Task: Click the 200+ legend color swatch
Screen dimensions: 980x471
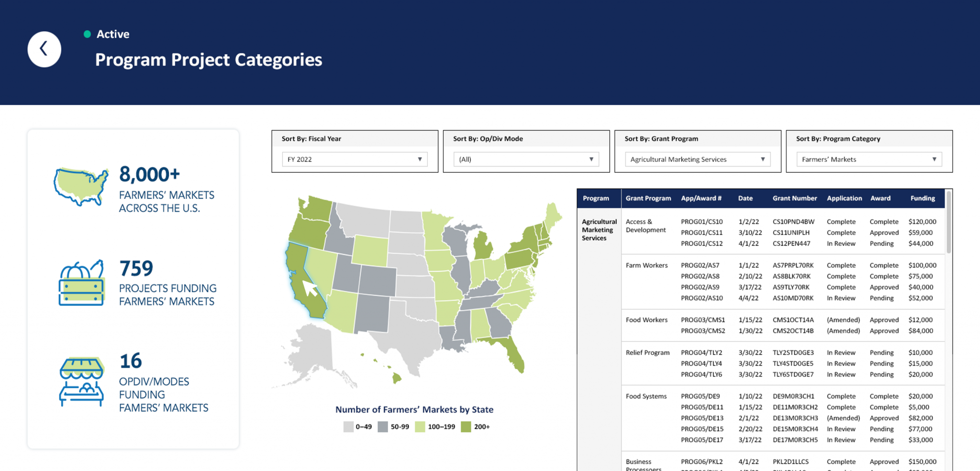Action: 466,427
